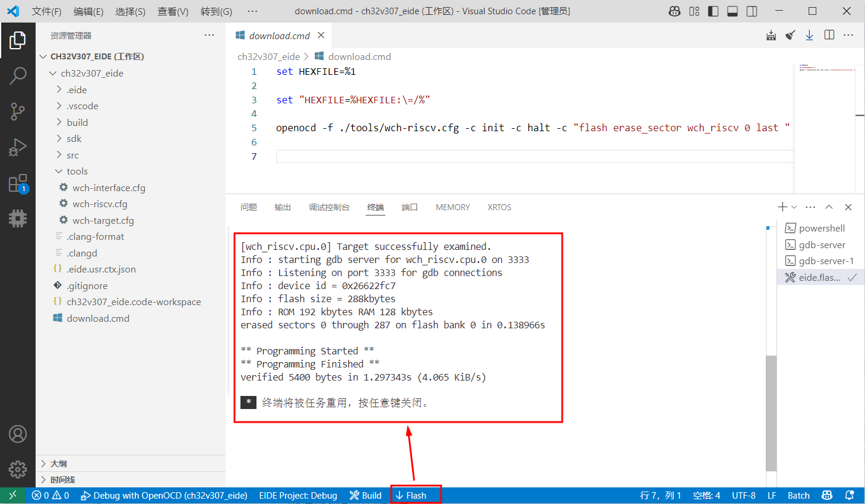Click the EIDE build icon in editor toolbar
The width and height of the screenshot is (865, 504).
click(771, 36)
